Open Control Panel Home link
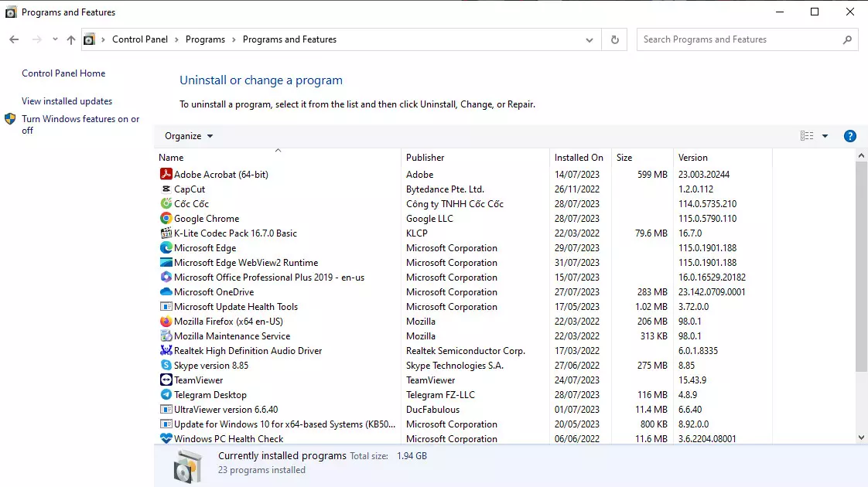This screenshot has width=868, height=487. 63,73
